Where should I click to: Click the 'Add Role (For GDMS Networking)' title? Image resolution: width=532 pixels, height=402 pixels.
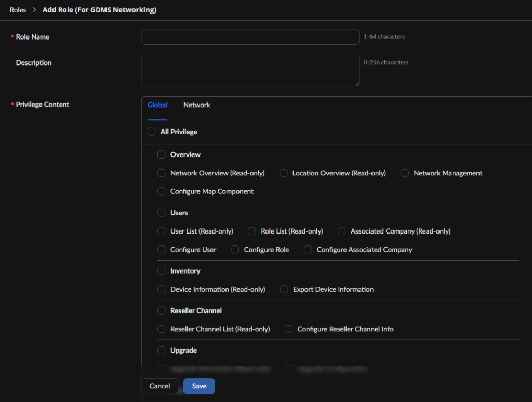click(99, 10)
